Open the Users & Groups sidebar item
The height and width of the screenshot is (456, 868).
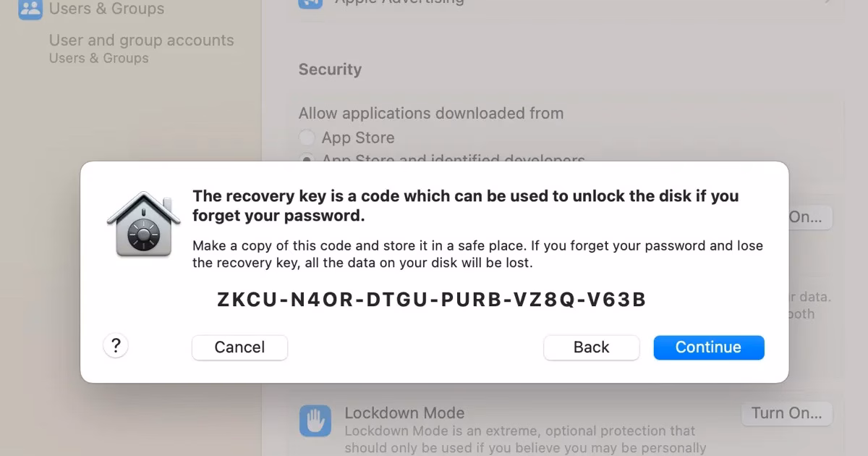click(x=106, y=9)
